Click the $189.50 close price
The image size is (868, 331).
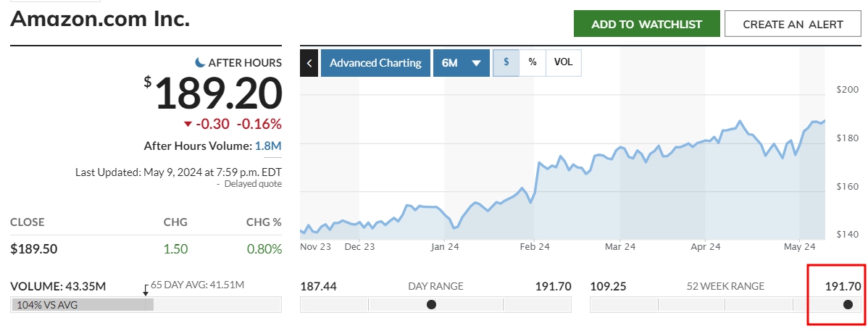click(x=34, y=249)
